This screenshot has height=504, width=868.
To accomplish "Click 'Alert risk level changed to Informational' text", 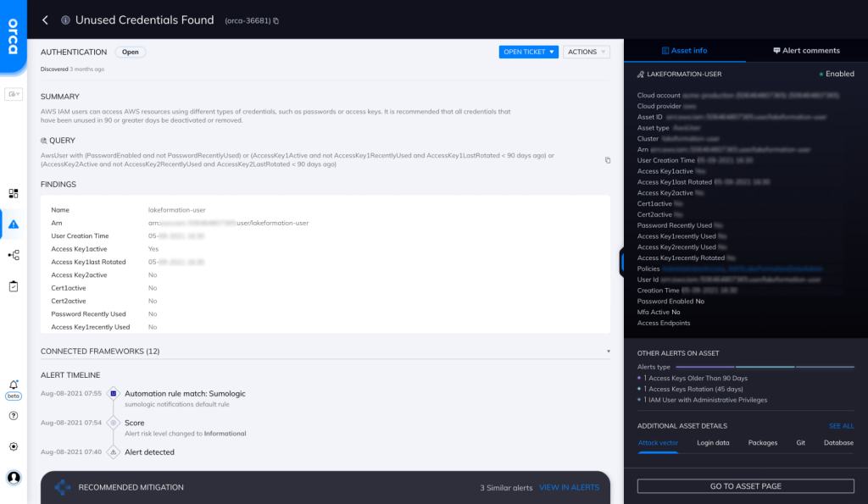I will click(185, 434).
